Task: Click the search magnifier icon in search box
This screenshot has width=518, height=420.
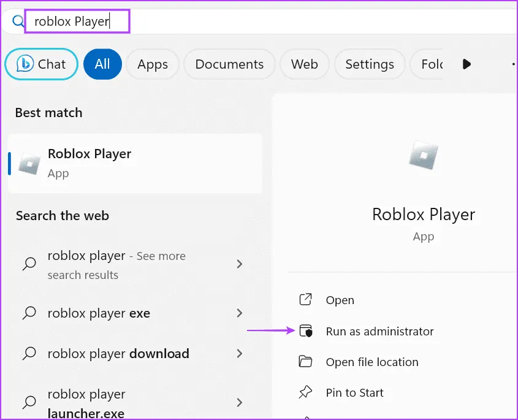Action: pyautogui.click(x=13, y=21)
